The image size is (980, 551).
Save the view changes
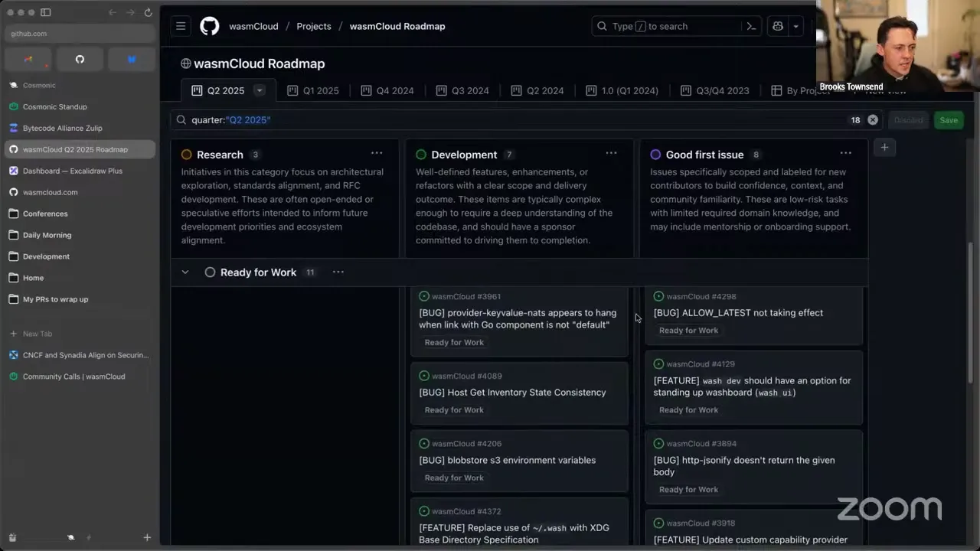coord(949,120)
